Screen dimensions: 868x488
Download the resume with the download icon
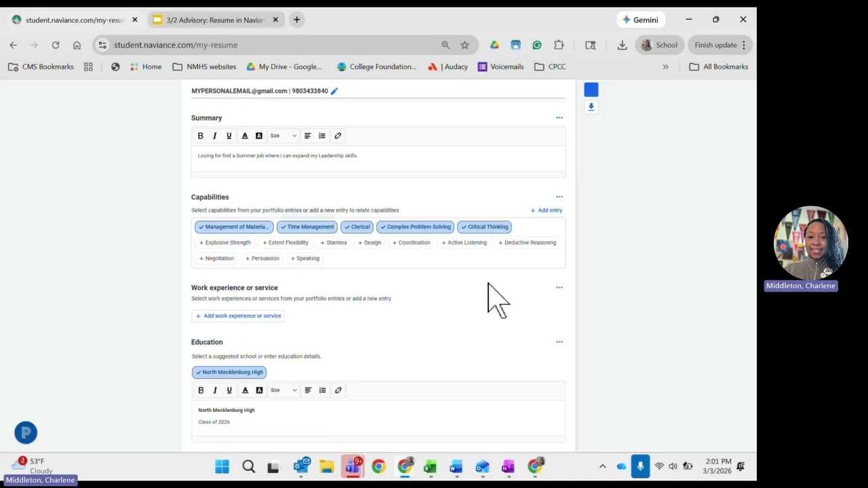point(591,107)
